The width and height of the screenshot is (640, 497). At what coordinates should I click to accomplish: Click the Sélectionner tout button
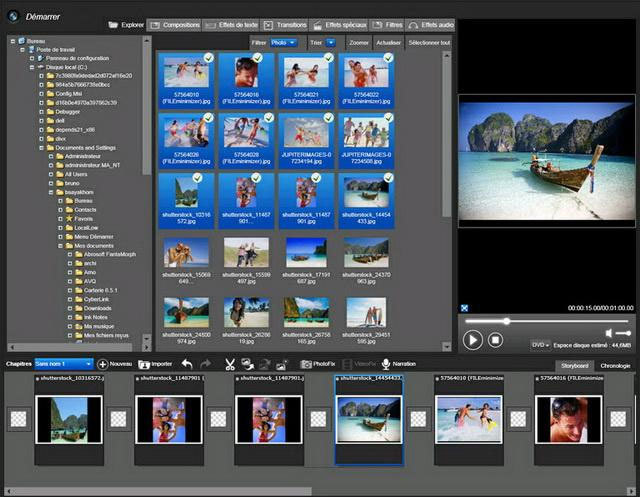(430, 43)
